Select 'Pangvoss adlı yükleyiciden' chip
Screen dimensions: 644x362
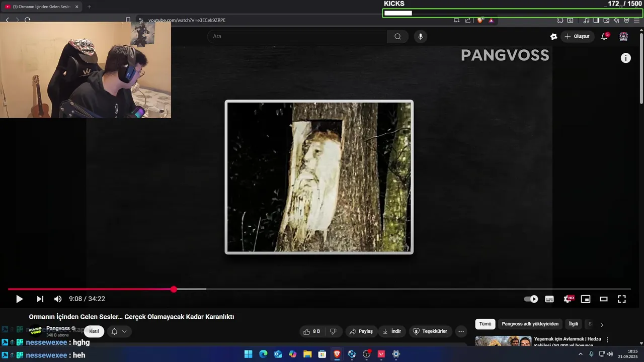530,324
